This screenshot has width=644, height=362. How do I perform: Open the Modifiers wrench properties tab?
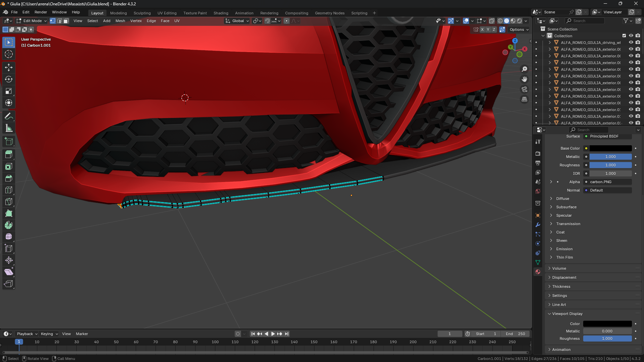tap(538, 225)
